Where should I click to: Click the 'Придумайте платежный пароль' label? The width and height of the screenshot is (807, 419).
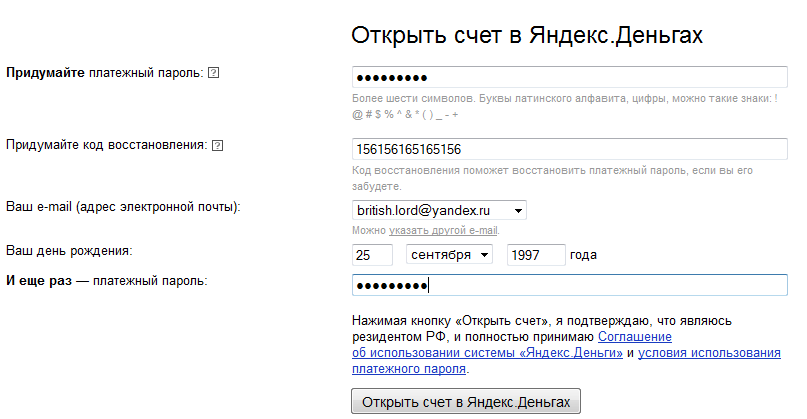pos(104,74)
